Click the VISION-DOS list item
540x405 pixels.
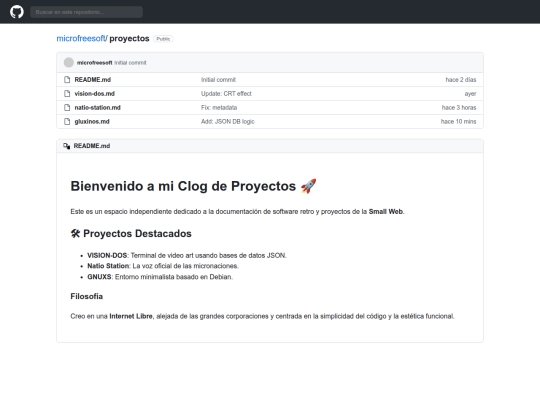(187, 256)
